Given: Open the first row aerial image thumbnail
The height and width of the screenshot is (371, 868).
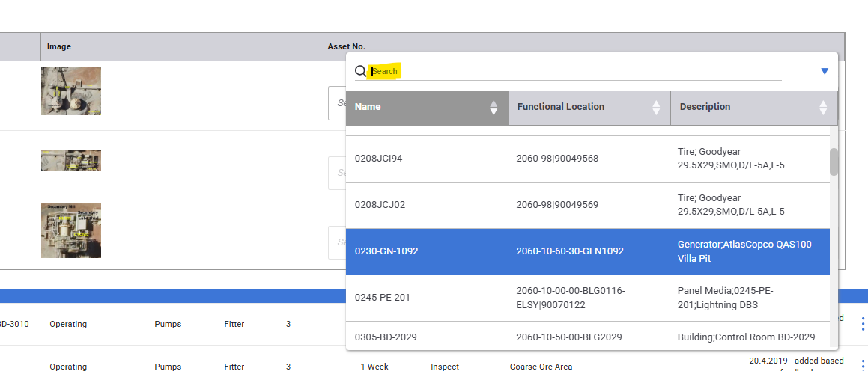Looking at the screenshot, I should (71, 91).
